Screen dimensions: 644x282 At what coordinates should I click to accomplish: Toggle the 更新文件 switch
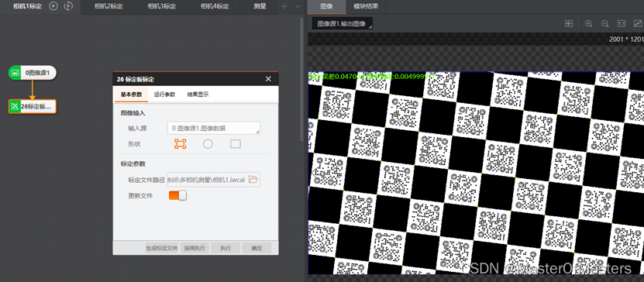(x=177, y=195)
